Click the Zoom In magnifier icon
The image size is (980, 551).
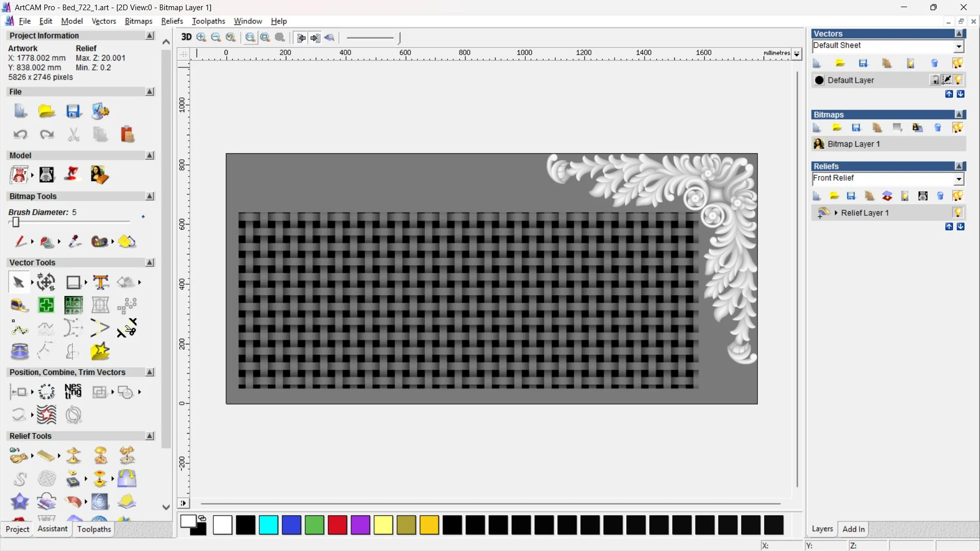point(202,37)
